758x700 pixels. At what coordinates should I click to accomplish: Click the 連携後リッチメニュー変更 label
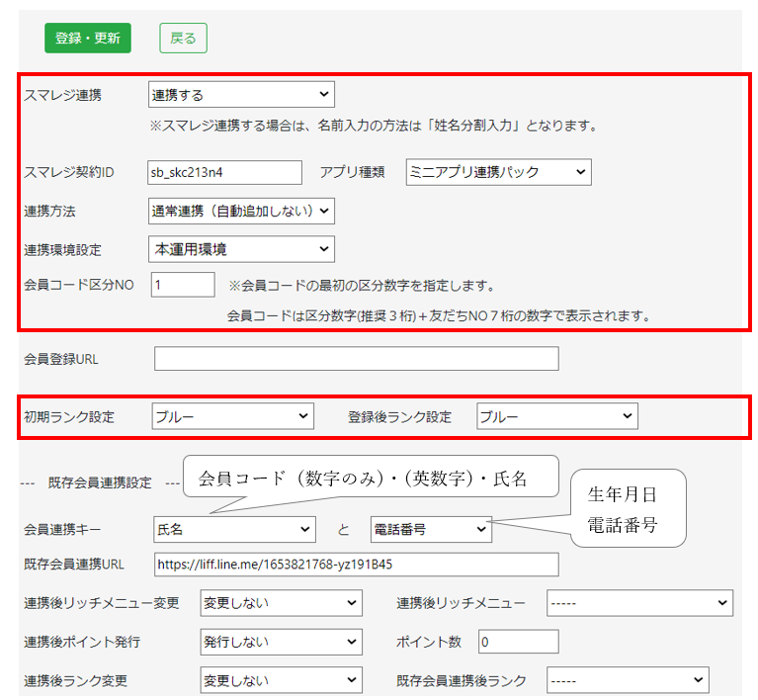click(x=102, y=603)
